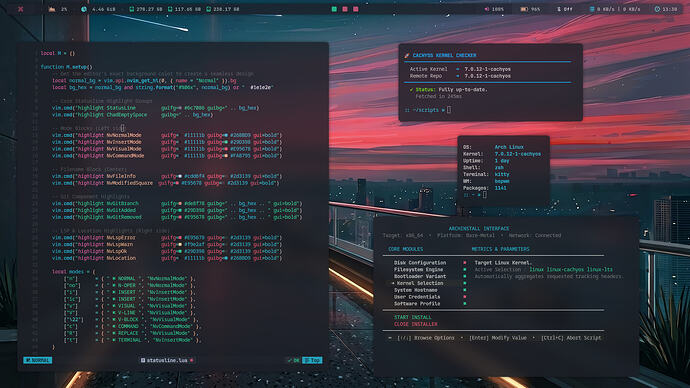This screenshot has height=388, width=690.
Task: Switch to the third workspace indicator
Action: pos(356,9)
